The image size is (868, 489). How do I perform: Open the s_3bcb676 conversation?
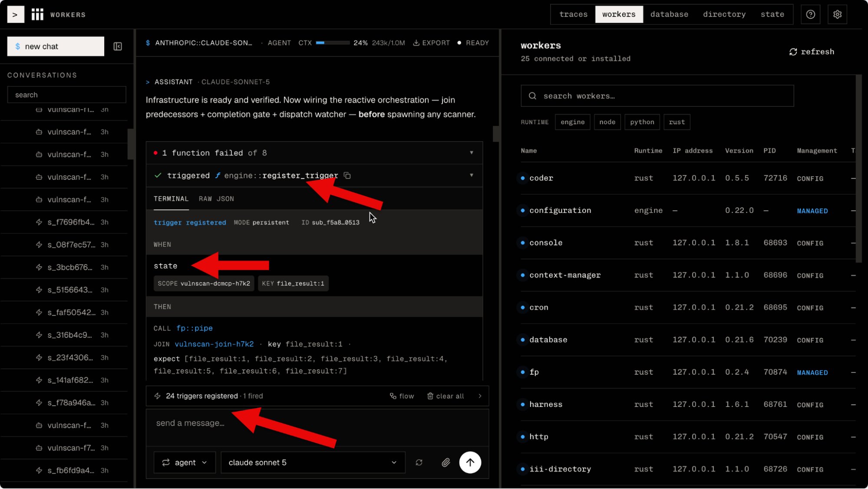(x=64, y=268)
